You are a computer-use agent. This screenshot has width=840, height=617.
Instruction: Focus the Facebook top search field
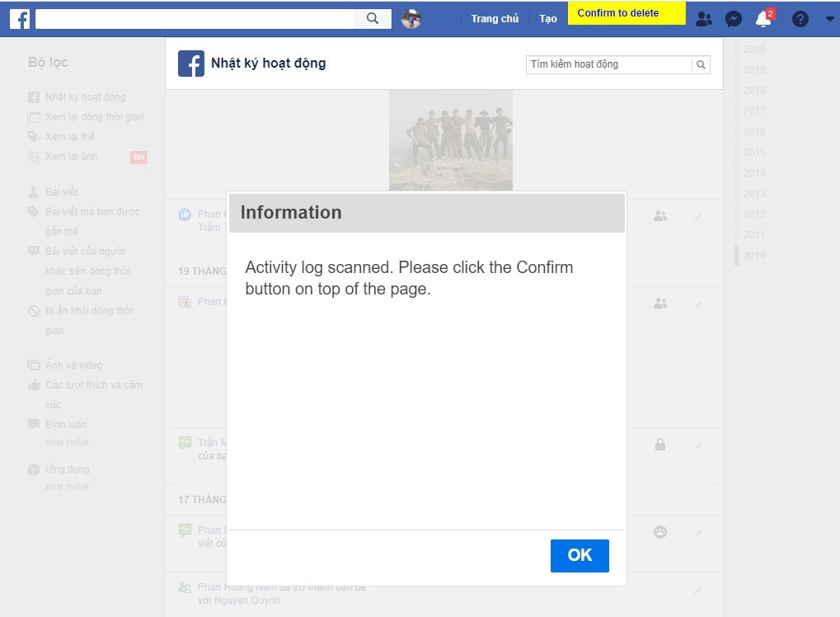point(195,19)
